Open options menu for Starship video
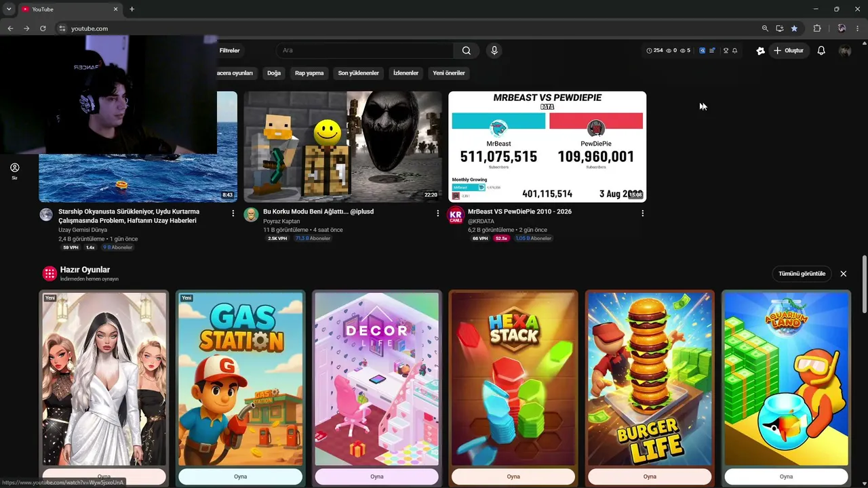Image resolution: width=868 pixels, height=488 pixels. [233, 213]
